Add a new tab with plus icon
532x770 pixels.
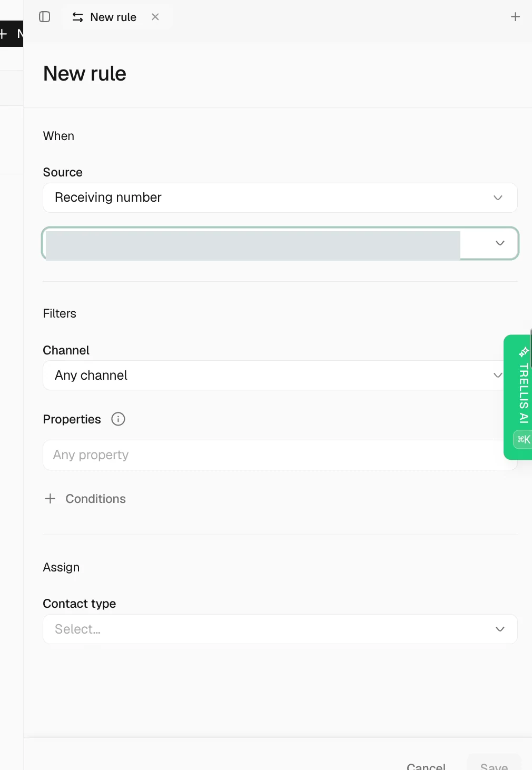point(515,17)
